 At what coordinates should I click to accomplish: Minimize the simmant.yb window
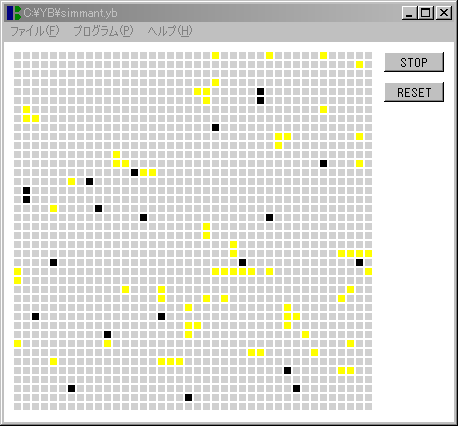click(x=409, y=13)
